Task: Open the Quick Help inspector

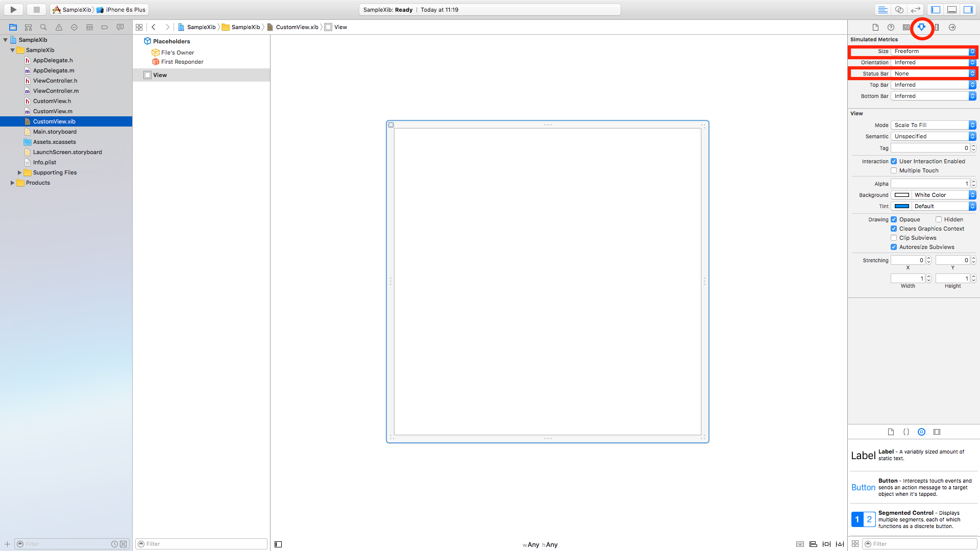Action: (x=891, y=27)
